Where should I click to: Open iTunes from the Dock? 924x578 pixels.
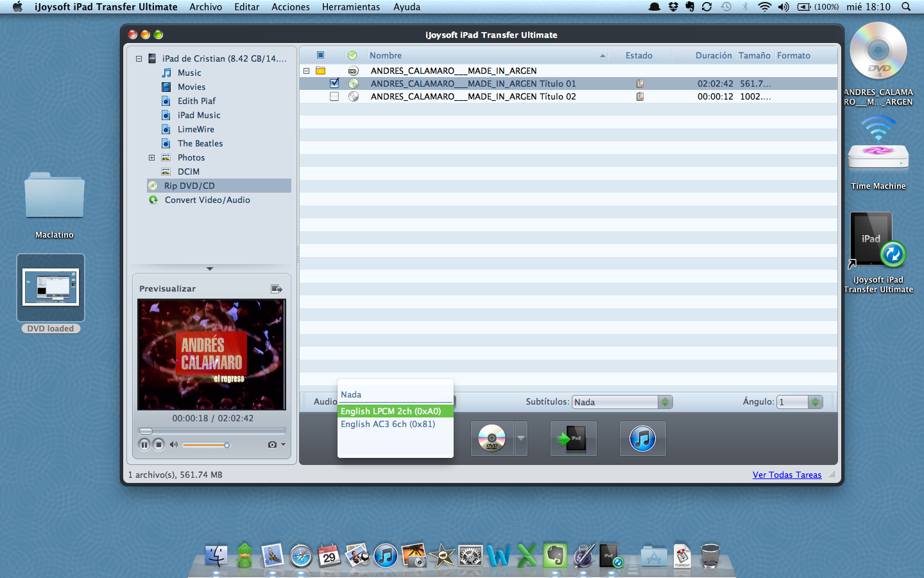386,556
